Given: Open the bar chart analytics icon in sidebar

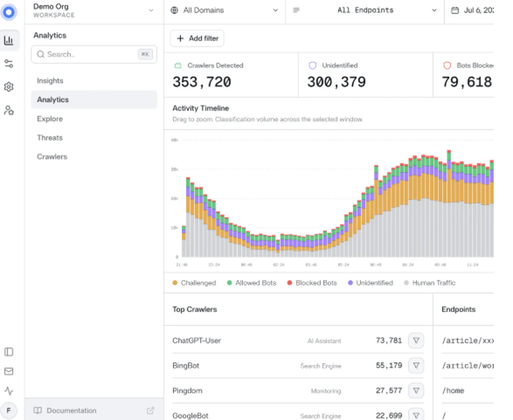Looking at the screenshot, I should click(x=9, y=41).
